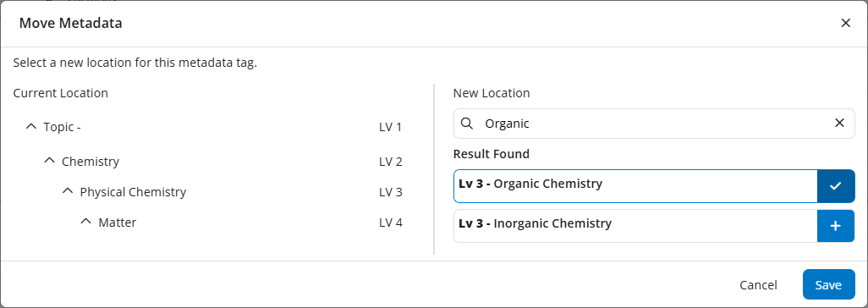Select Physical Chemistry in Current Location
Image resolution: width=868 pixels, height=308 pixels.
133,192
